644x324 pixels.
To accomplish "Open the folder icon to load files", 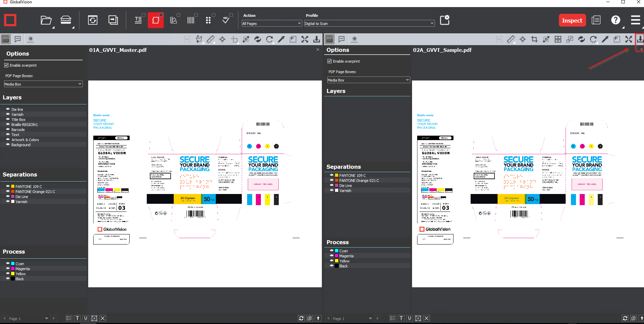I will click(x=46, y=21).
